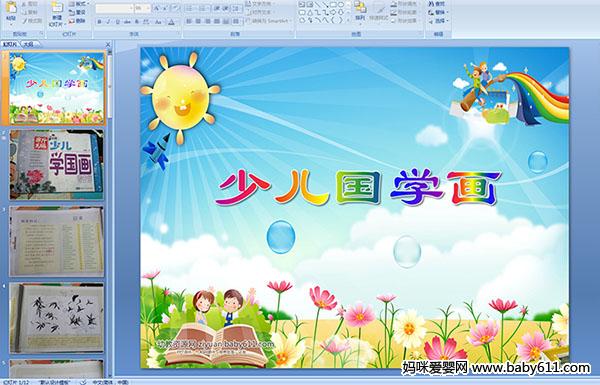Open the Shape Fill (形状填充) dropdown
600x385 pixels.
click(x=406, y=4)
